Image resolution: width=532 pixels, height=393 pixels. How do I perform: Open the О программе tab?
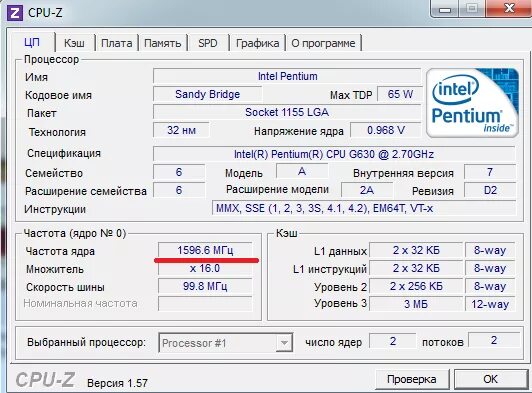(x=323, y=43)
